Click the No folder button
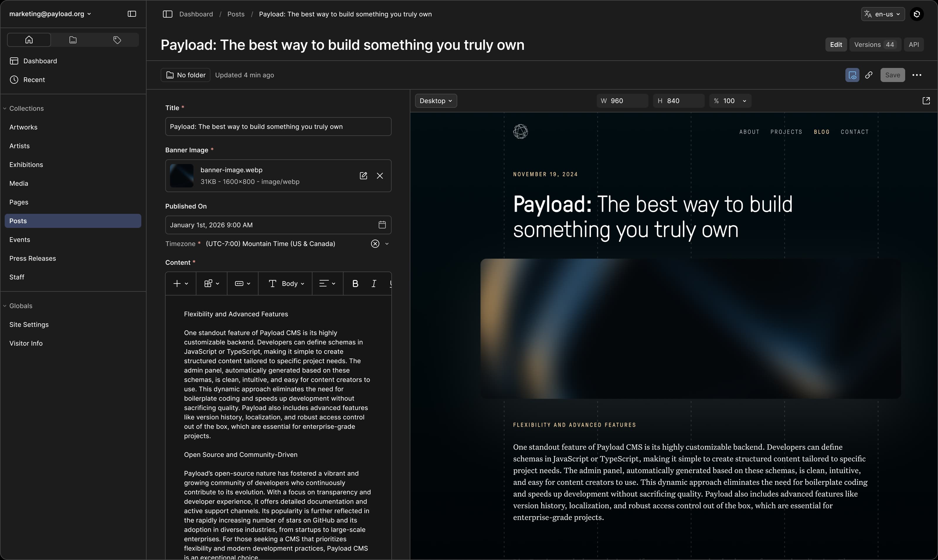 186,75
